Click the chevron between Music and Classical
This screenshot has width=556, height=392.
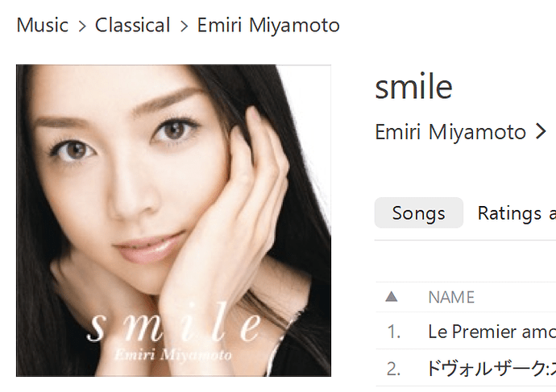point(82,26)
